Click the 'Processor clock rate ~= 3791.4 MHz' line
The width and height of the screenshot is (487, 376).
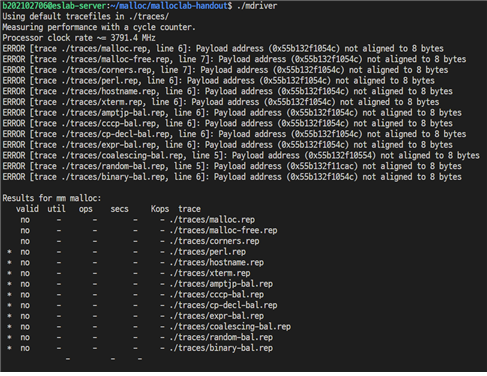pos(79,38)
